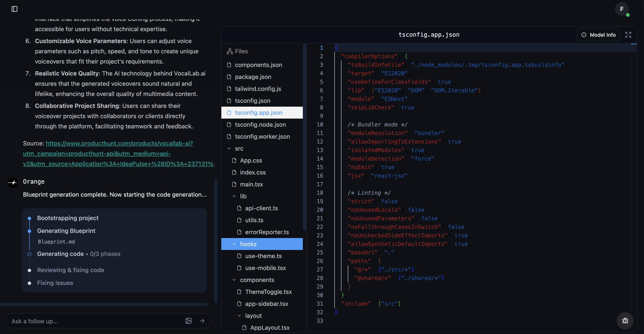Open package.json file
The height and width of the screenshot is (334, 644).
click(253, 77)
